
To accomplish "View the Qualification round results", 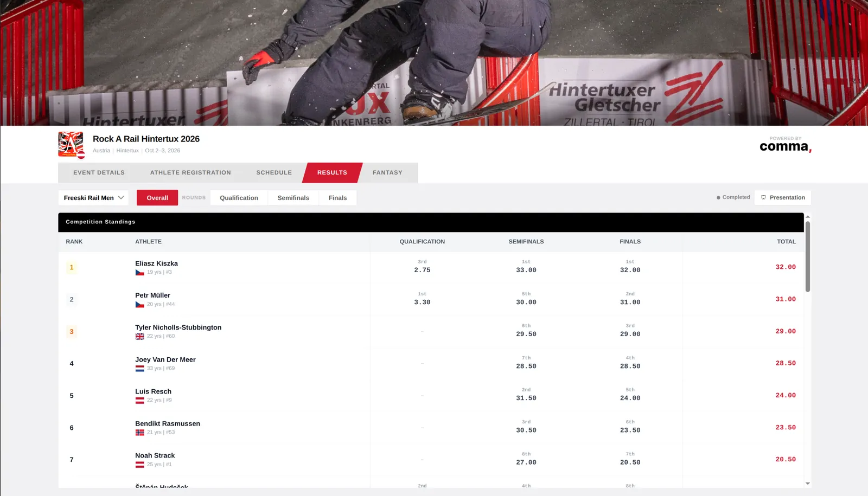I will click(x=239, y=198).
